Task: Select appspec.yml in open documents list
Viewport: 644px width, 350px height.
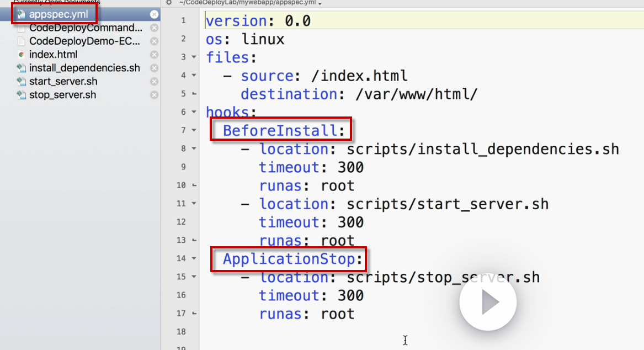Action: [58, 14]
